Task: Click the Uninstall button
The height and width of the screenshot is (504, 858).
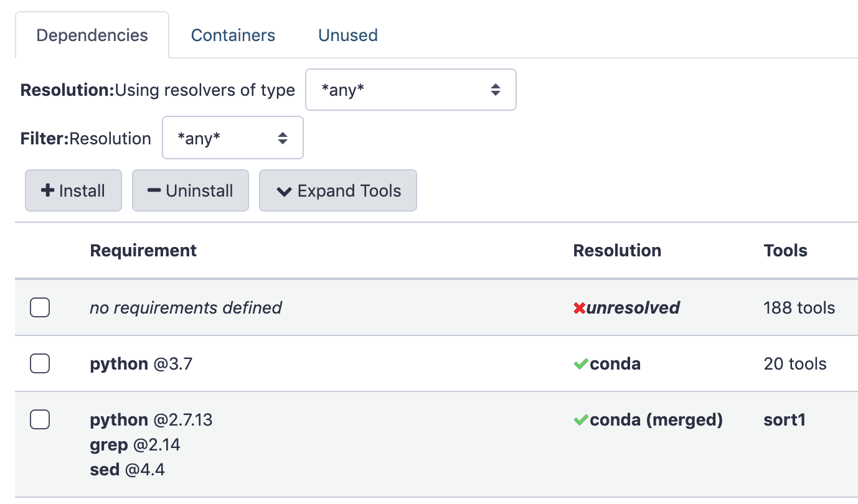Action: click(x=191, y=190)
